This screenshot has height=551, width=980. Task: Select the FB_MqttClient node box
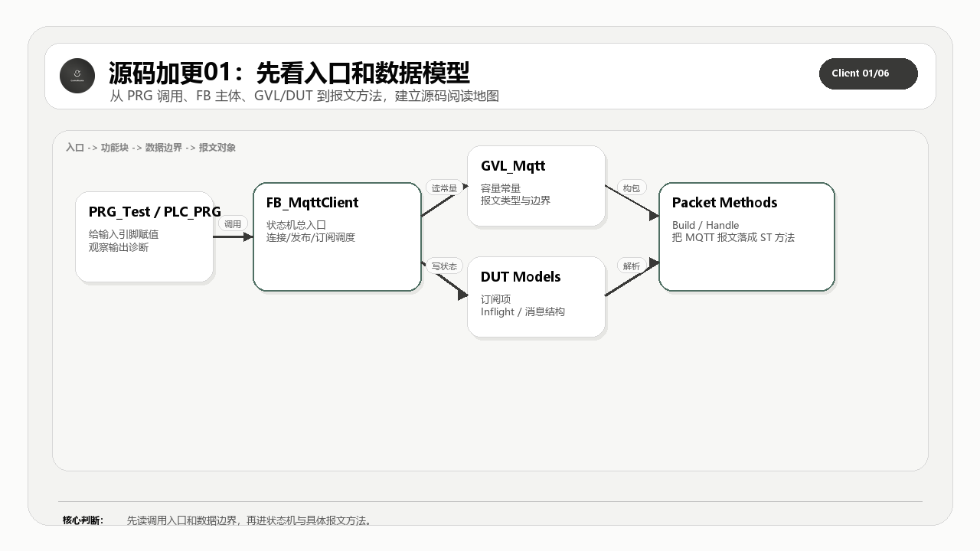coord(338,236)
